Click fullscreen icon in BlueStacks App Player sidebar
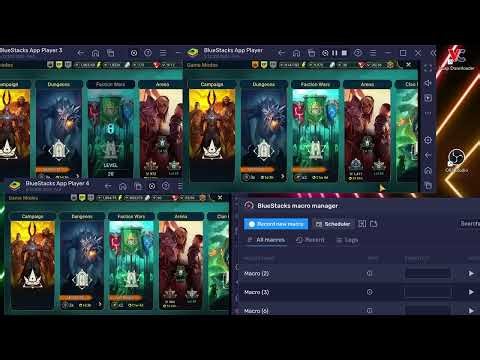 pos(428,68)
